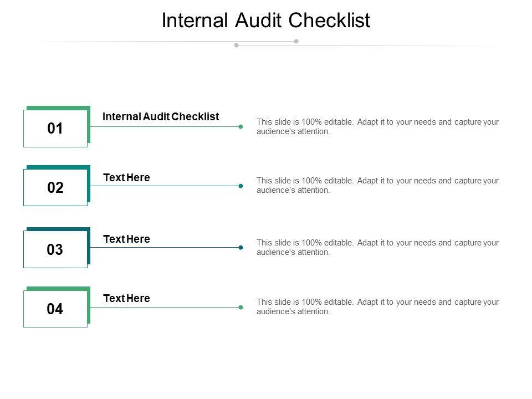Select the 04 numbered box
The width and height of the screenshot is (532, 399).
[55, 309]
